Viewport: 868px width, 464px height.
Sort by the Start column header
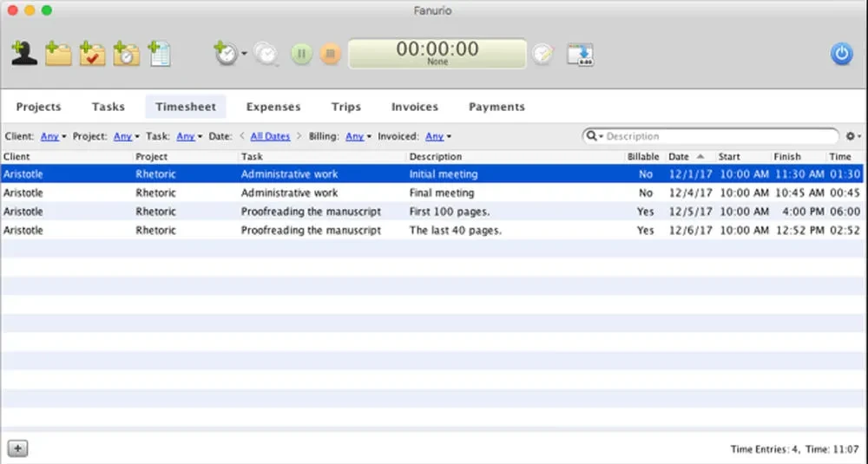(743, 156)
